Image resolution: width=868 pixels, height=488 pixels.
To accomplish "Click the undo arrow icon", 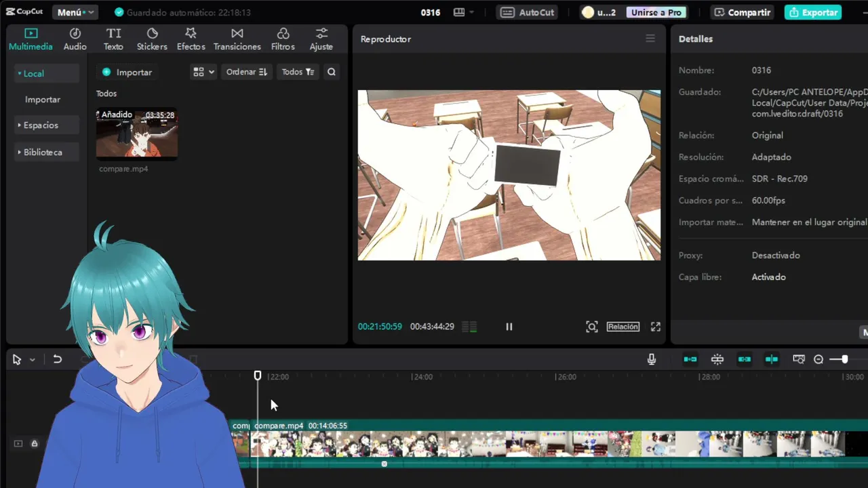I will click(58, 360).
